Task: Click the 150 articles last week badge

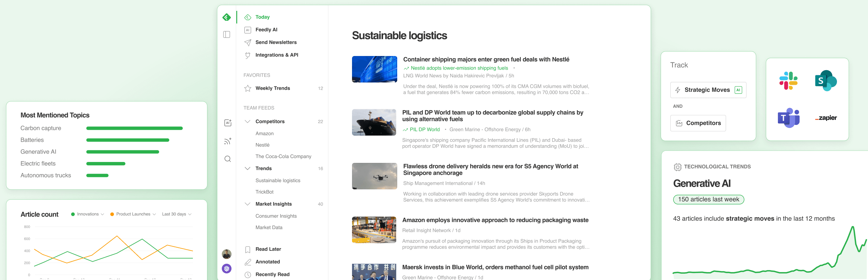Action: 708,200
